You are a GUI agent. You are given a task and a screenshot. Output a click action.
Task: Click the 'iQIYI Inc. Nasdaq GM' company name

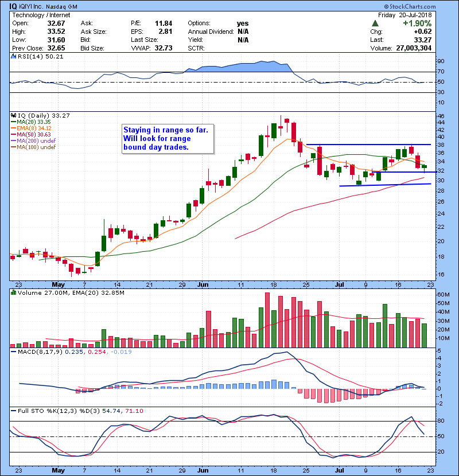[x=48, y=6]
